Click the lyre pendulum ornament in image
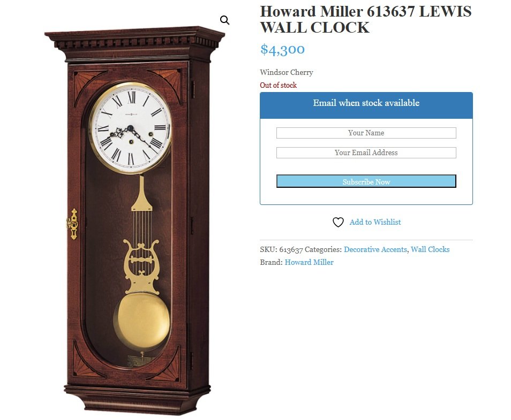Screen dimensions: 511x420 [141, 266]
